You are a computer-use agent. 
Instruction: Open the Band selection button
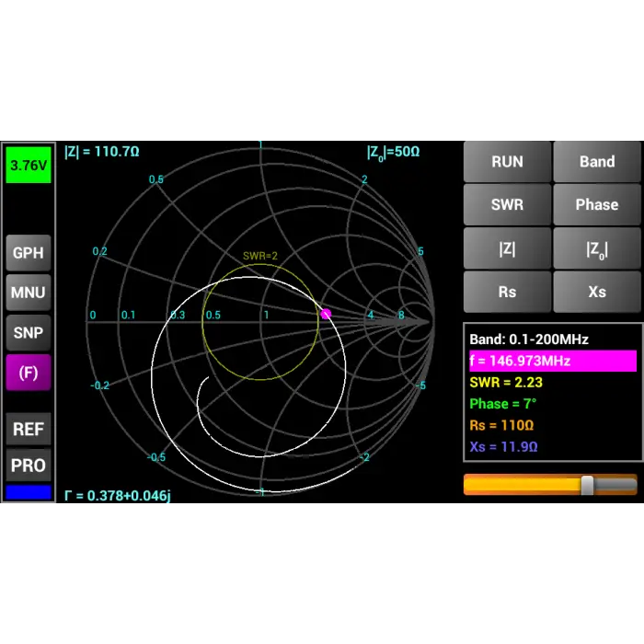click(596, 162)
